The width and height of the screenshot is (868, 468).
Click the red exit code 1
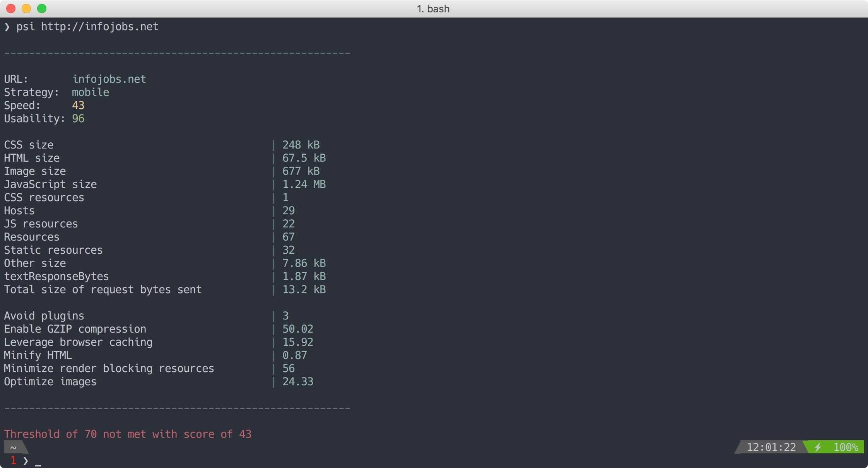pos(14,460)
